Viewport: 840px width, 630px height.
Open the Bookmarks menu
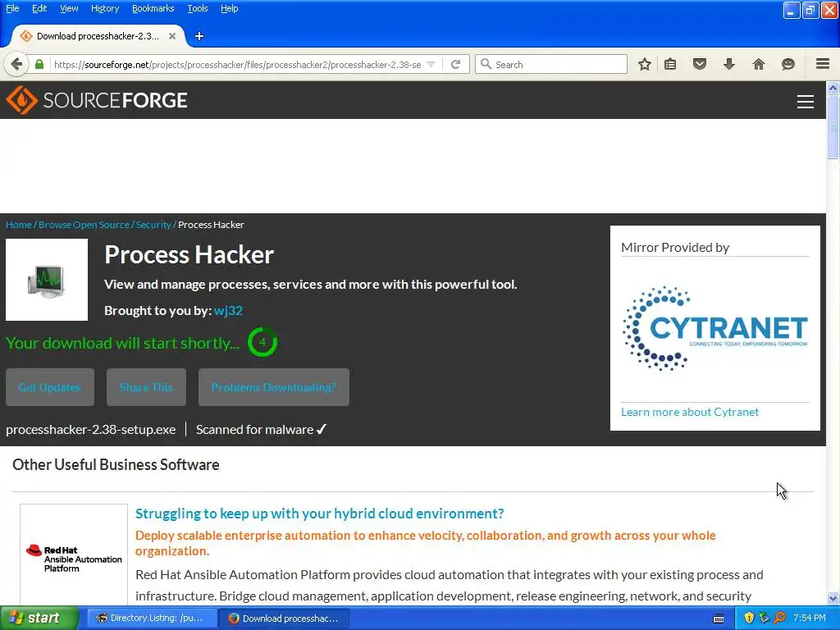coord(153,8)
